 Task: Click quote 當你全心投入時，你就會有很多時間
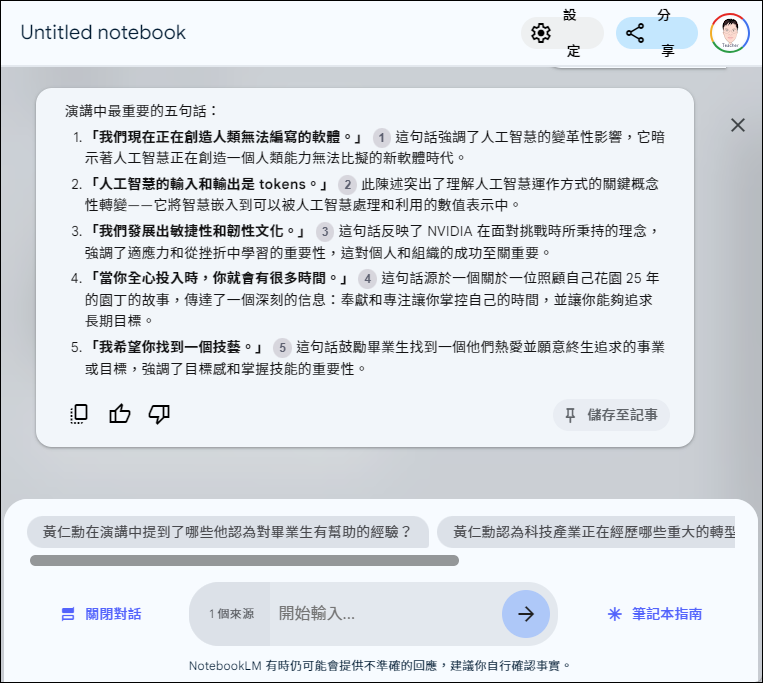click(x=218, y=278)
